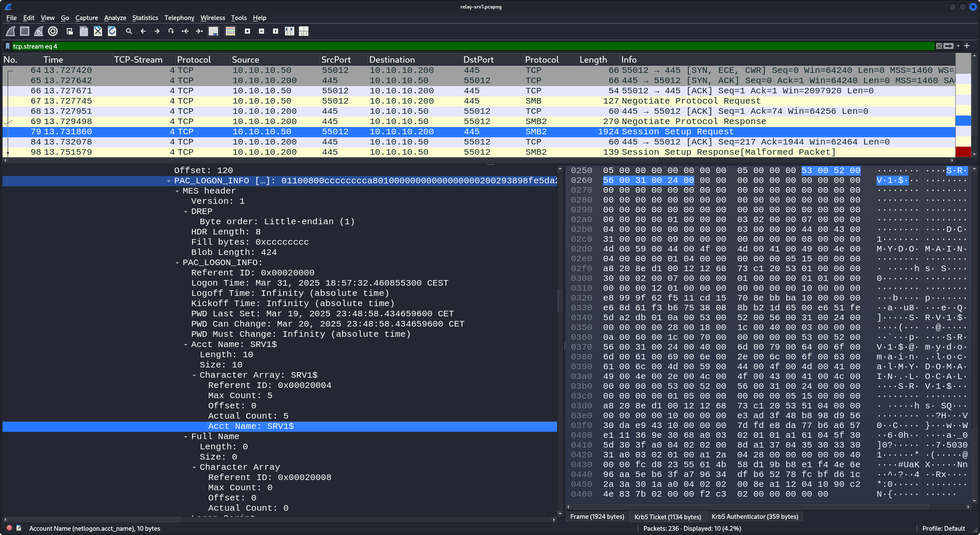
Task: Collapse the Full Name node
Action: (x=186, y=437)
